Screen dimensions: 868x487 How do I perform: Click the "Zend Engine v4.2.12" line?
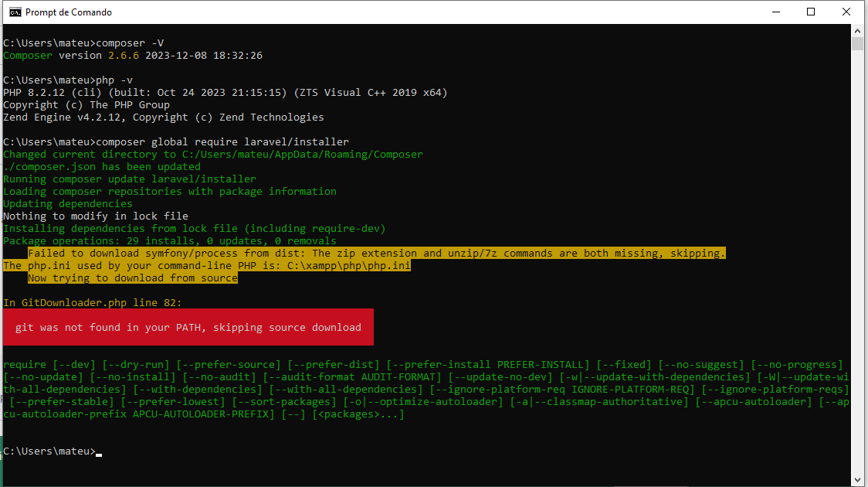pyautogui.click(x=164, y=117)
